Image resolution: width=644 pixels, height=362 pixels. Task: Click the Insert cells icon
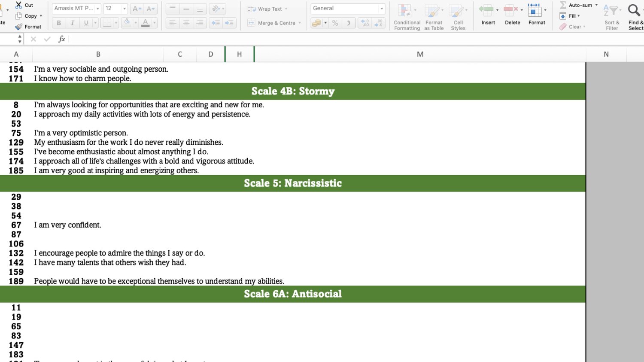(x=486, y=9)
